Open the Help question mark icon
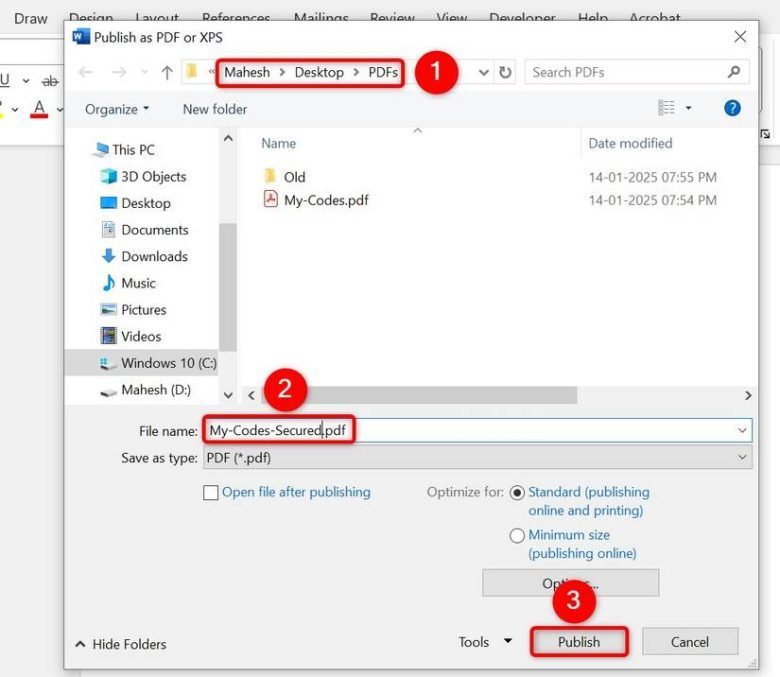The width and height of the screenshot is (780, 677). pyautogui.click(x=732, y=108)
